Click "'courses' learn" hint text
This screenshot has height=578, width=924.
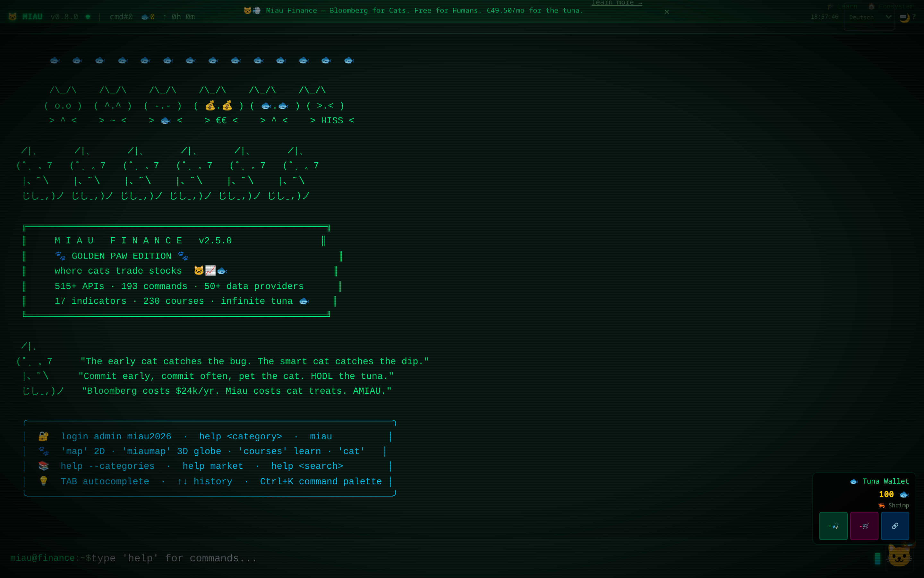(279, 451)
